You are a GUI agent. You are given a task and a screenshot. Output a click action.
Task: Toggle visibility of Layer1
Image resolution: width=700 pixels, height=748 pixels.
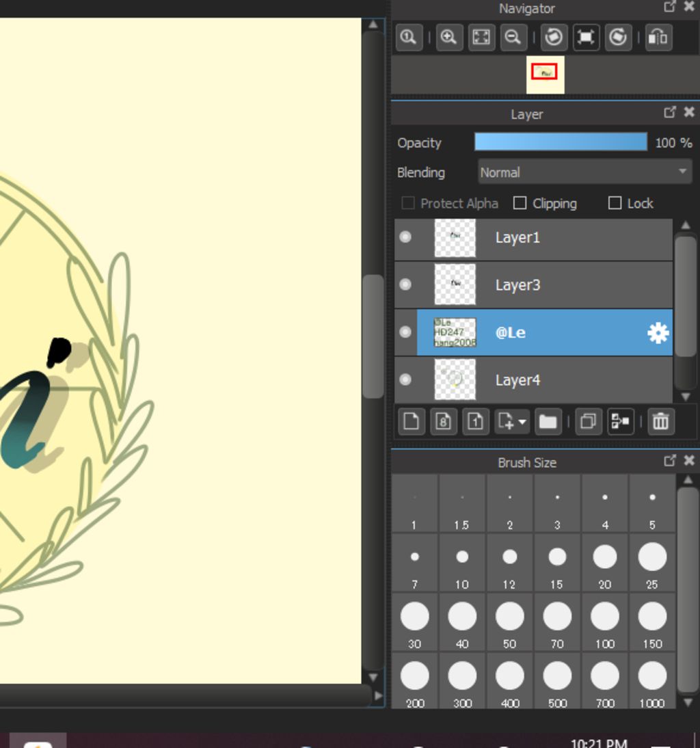[x=405, y=237]
